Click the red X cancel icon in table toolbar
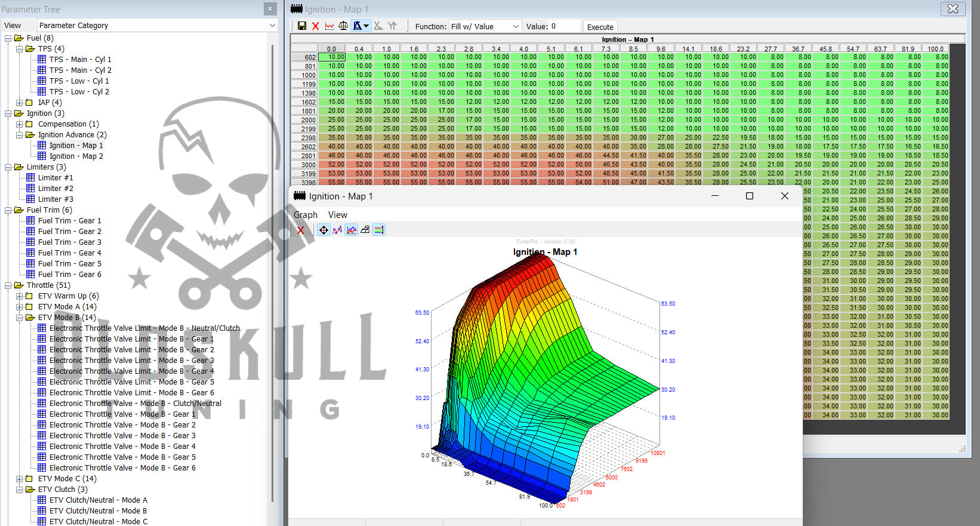This screenshot has width=980, height=526. tap(315, 26)
